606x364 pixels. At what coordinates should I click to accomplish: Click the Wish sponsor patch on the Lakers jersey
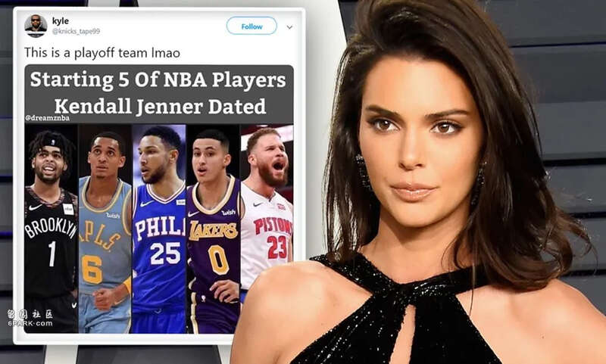229,212
